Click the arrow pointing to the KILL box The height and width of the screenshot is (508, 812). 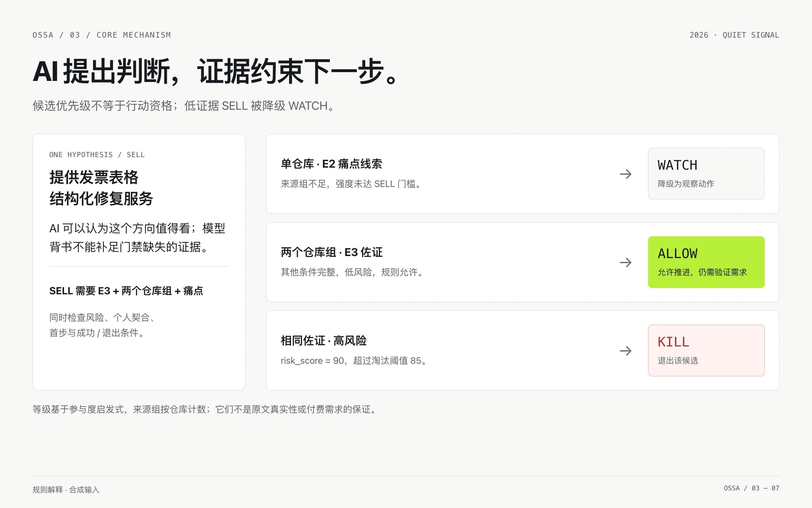click(x=626, y=351)
